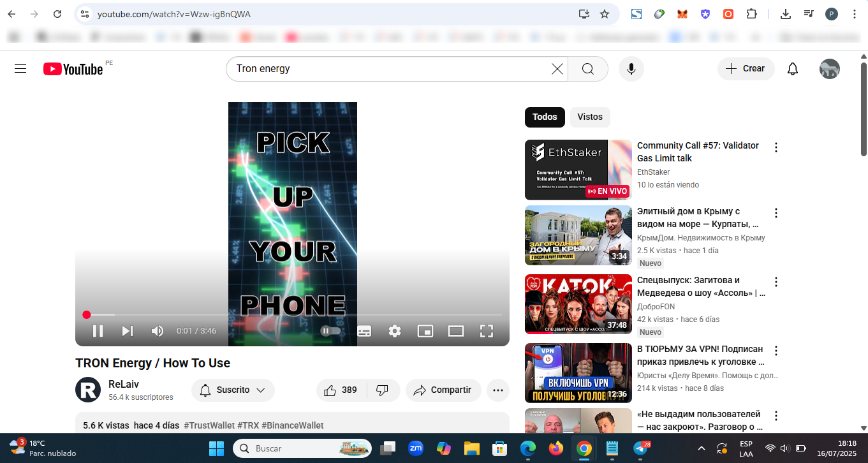Viewport: 868px width, 463px height.
Task: Toggle theater mode view
Action: (456, 331)
